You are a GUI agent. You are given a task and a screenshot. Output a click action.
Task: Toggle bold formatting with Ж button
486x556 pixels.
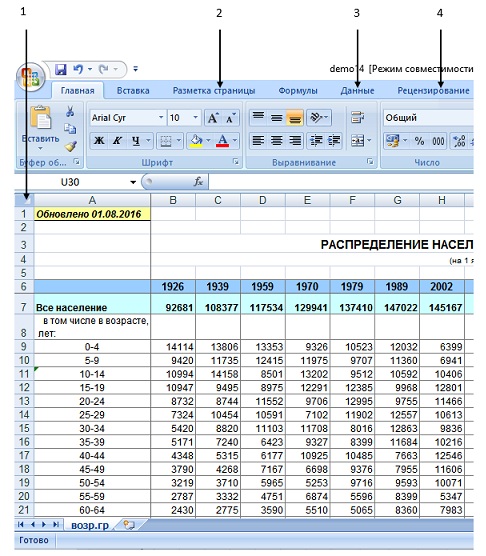click(x=99, y=141)
